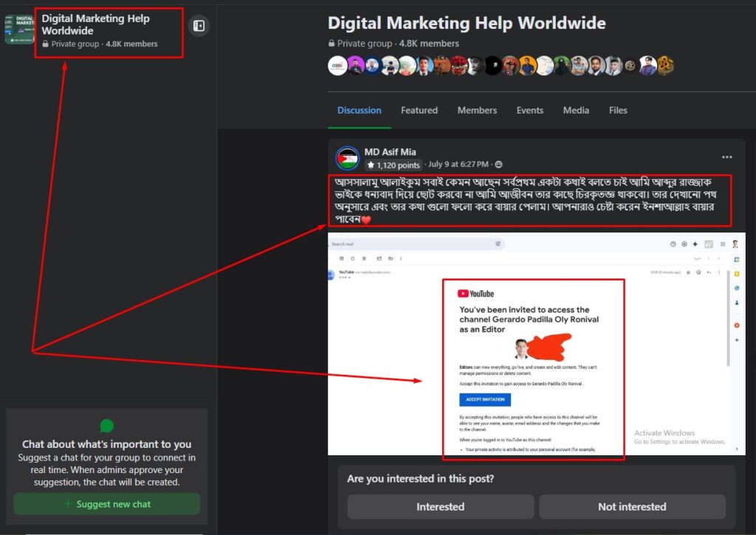Go to the Members tab
Image resolution: width=756 pixels, height=535 pixels.
click(477, 111)
